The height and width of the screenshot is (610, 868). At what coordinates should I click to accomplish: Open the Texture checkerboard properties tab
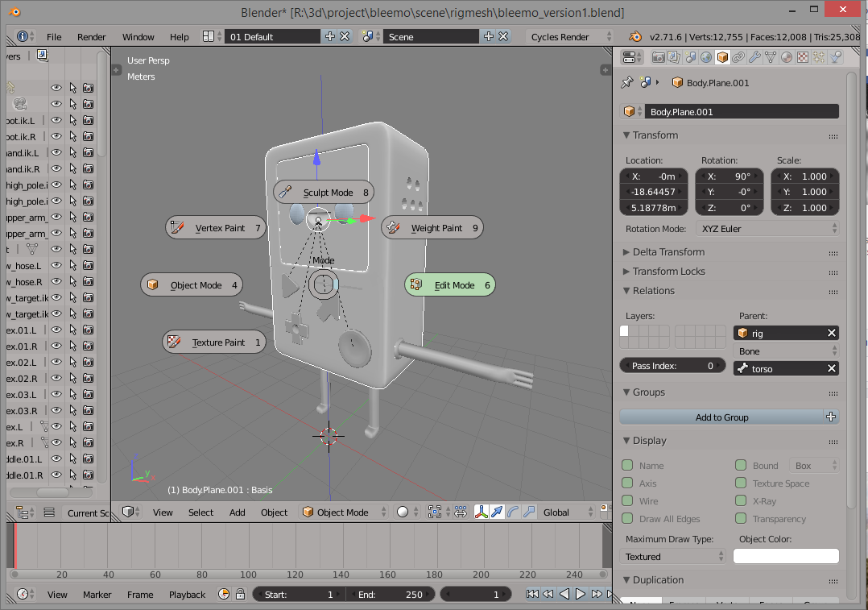click(x=803, y=57)
